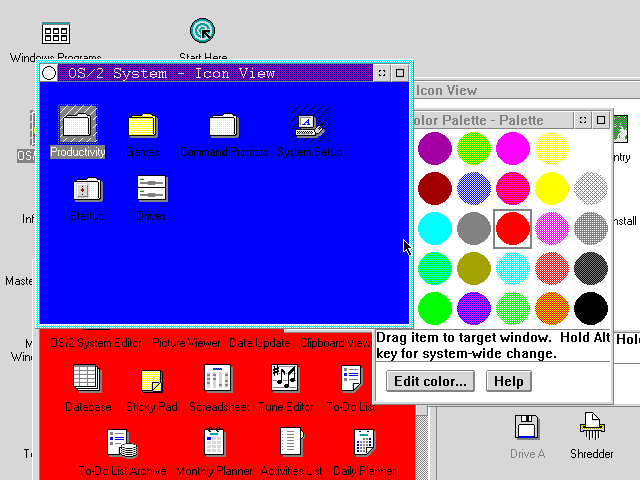Screen dimensions: 640x480
Task: Select the black color swatch
Action: pyautogui.click(x=591, y=308)
